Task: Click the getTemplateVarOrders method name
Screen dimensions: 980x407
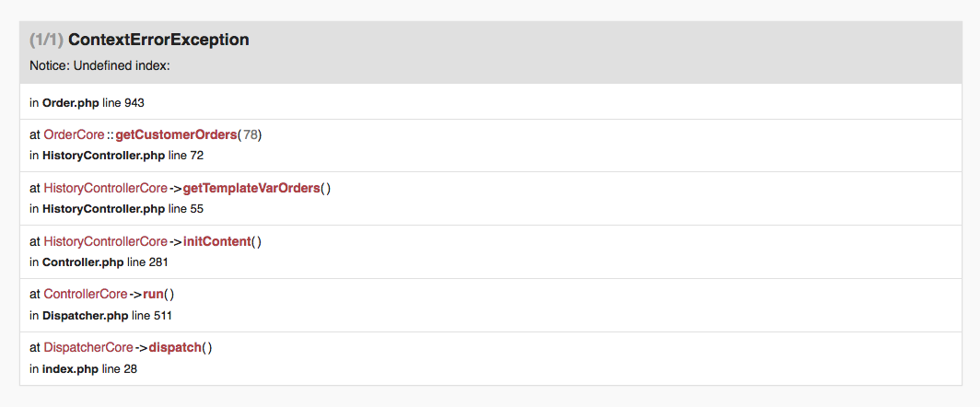Action: click(x=251, y=188)
